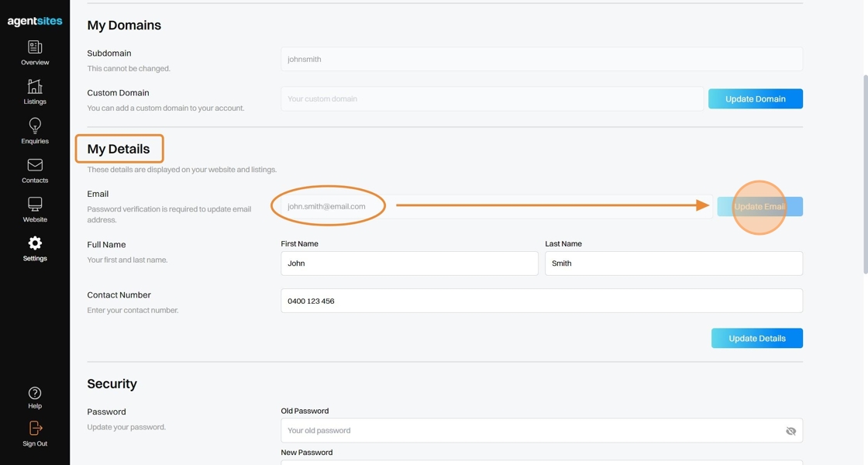This screenshot has height=465, width=868.
Task: Focus the custom domain input field
Action: pyautogui.click(x=492, y=99)
